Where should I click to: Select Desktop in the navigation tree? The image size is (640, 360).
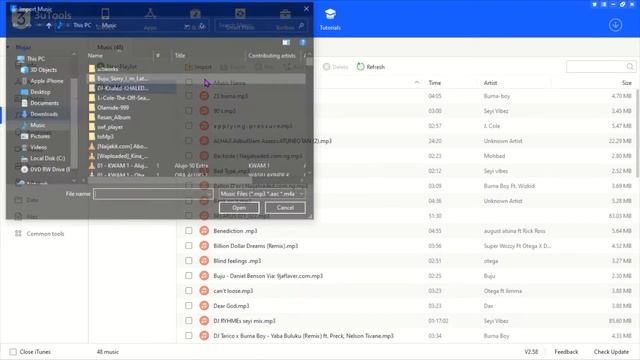coord(40,92)
